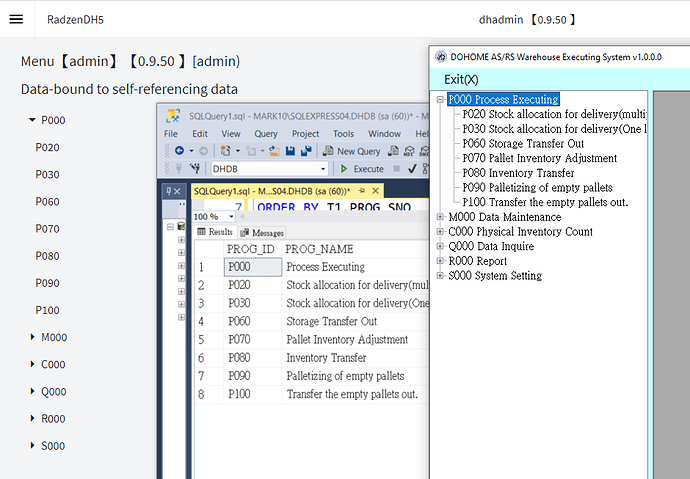Image resolution: width=690 pixels, height=479 pixels.
Task: Open the SSMS View menu
Action: click(231, 134)
